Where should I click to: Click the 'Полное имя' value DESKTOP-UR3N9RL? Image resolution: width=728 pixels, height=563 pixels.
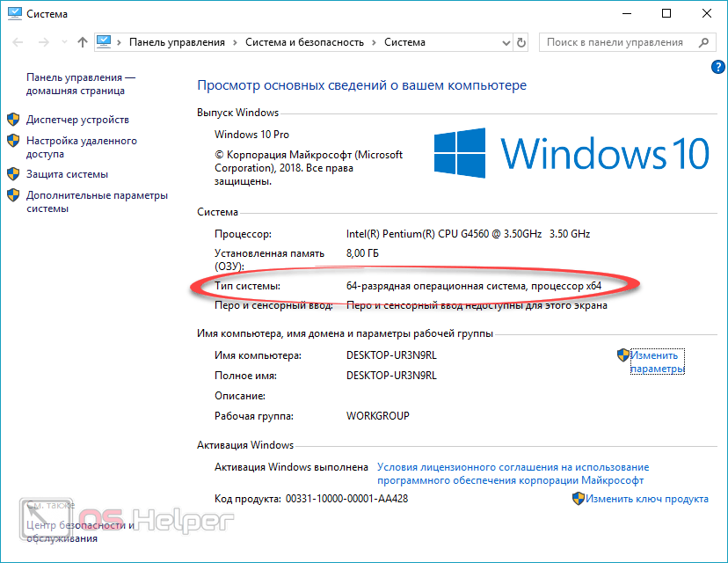click(391, 376)
